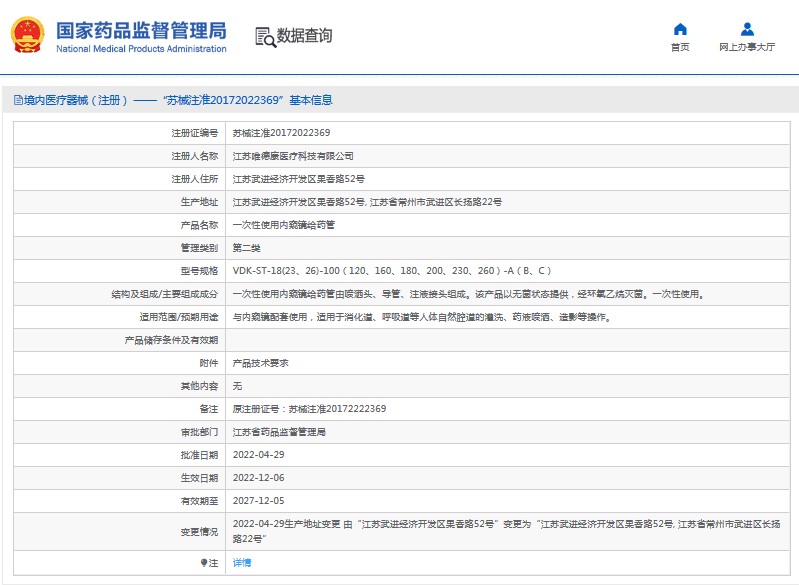The image size is (799, 585).
Task: Click the 变更情况 change description text
Action: click(x=507, y=531)
